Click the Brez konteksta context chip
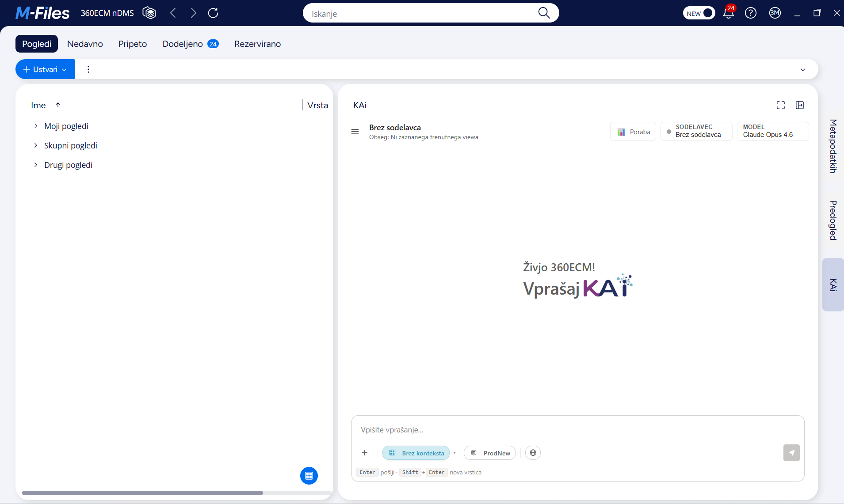 [416, 453]
